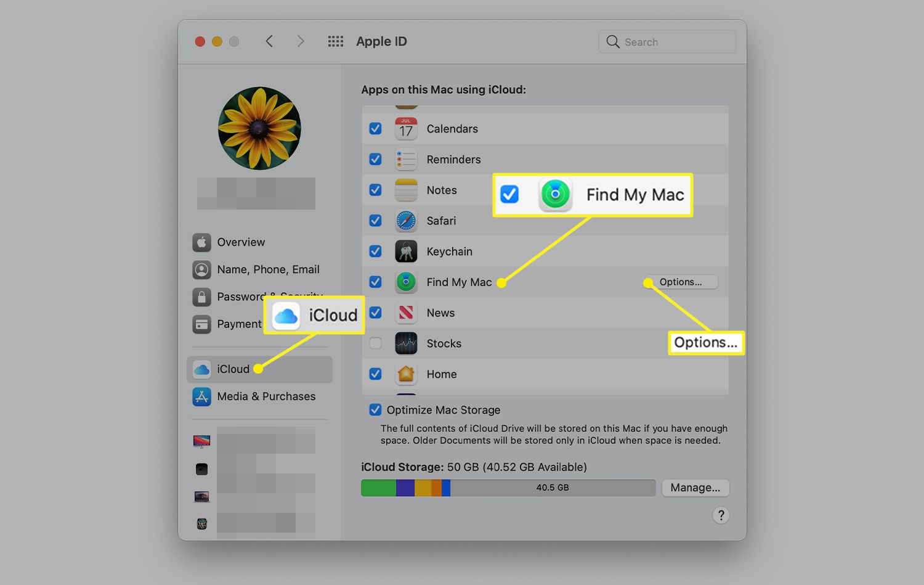Click the Manage storage button
Image resolution: width=924 pixels, height=585 pixels.
point(695,488)
